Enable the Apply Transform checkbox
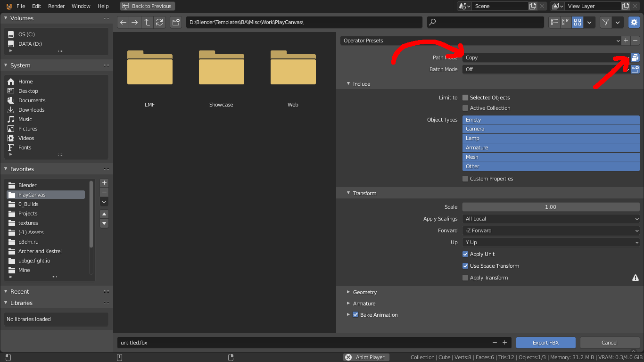Viewport: 644px width, 362px height. click(465, 278)
